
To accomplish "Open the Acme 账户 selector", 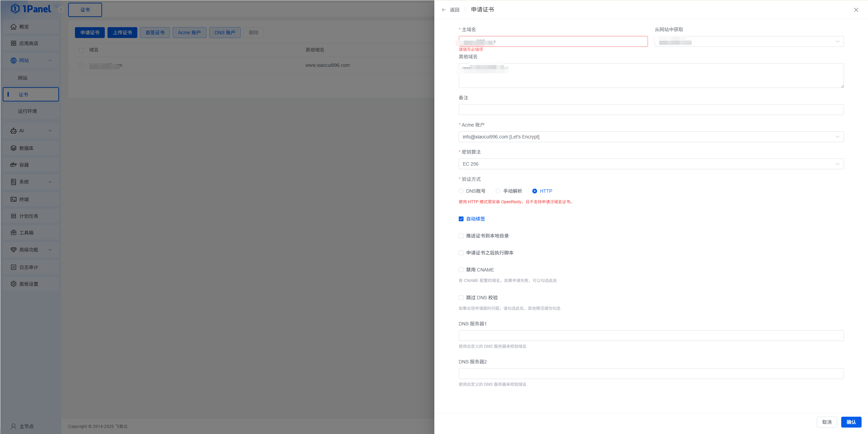I will [650, 137].
